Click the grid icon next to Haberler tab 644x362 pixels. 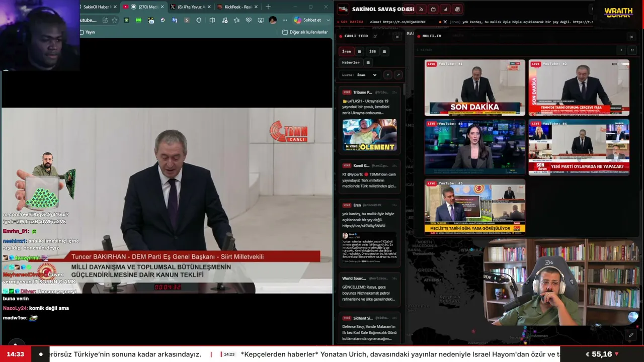tap(368, 63)
